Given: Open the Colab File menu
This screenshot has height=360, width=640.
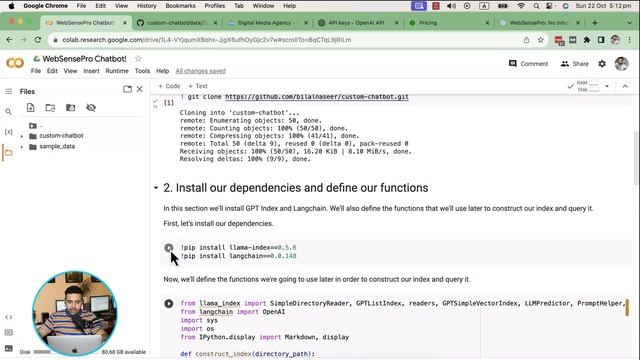Looking at the screenshot, I should pyautogui.click(x=36, y=71).
